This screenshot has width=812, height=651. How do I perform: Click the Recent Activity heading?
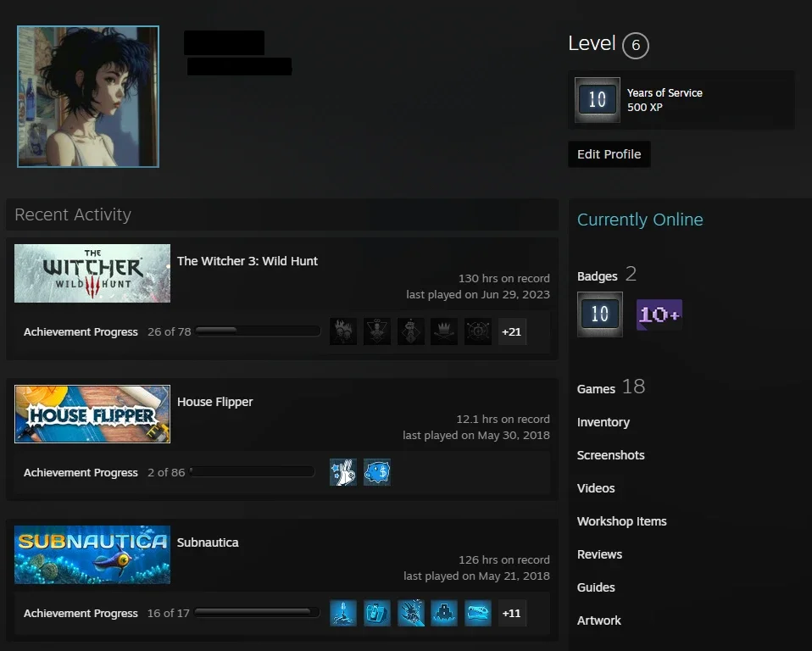point(73,214)
